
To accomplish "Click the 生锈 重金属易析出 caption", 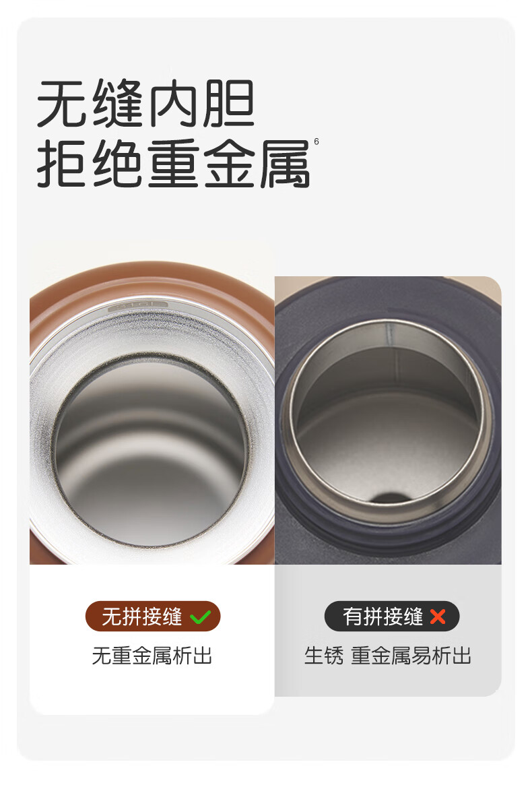I will [x=388, y=656].
